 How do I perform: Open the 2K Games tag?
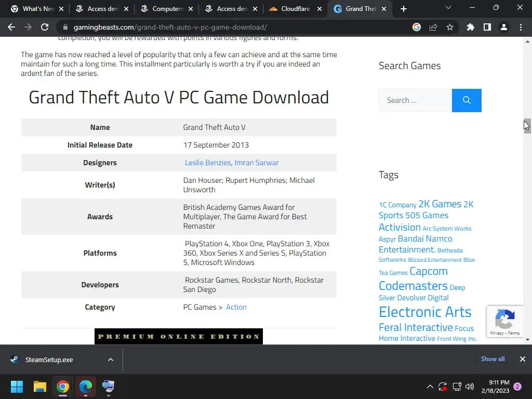tap(440, 204)
